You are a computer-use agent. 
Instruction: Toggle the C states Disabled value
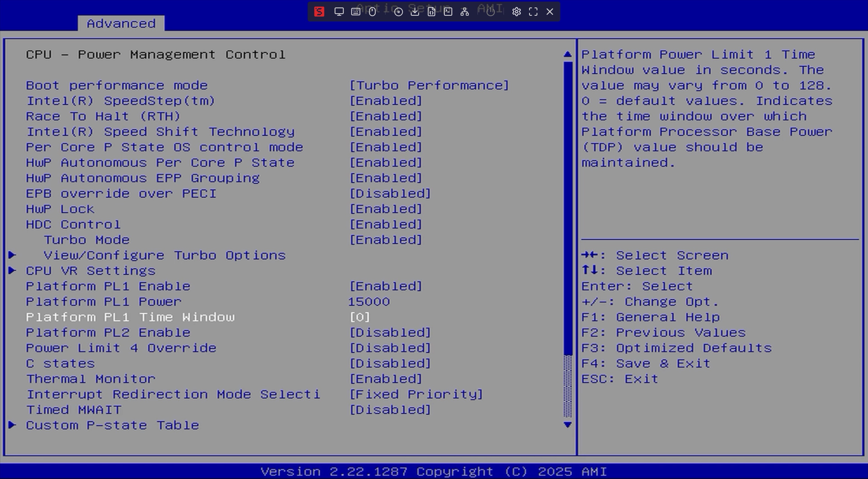coord(390,364)
